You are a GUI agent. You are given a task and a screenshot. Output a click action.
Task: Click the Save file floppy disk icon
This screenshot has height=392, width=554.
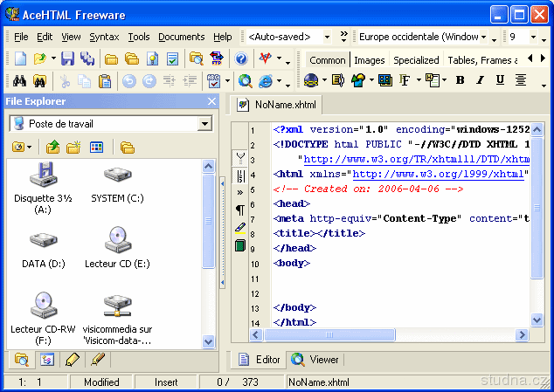coord(67,58)
